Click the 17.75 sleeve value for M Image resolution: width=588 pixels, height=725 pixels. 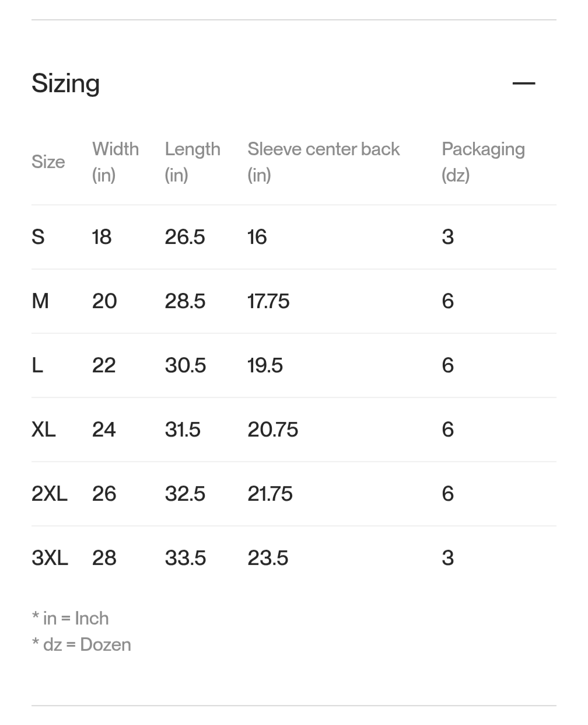268,301
